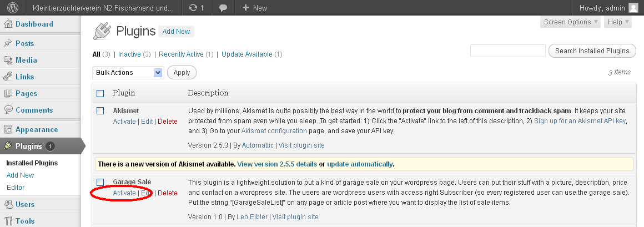644x227 pixels.
Task: Click the Links chain icon
Action: (x=8, y=77)
